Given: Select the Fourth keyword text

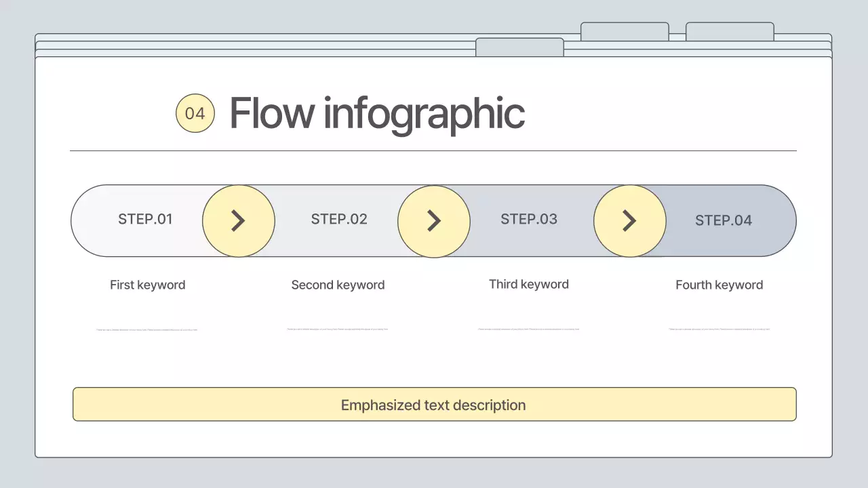Looking at the screenshot, I should coord(719,285).
